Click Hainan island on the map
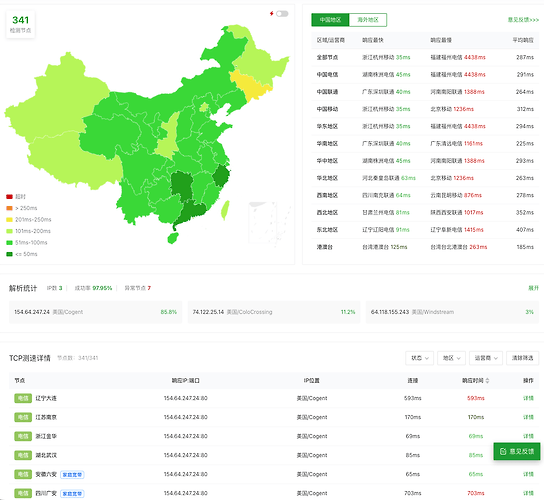This screenshot has width=544, height=500. (x=173, y=238)
